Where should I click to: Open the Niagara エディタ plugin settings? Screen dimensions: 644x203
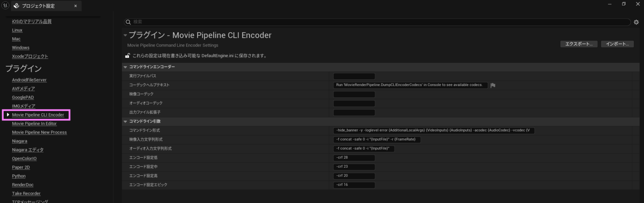coord(28,150)
